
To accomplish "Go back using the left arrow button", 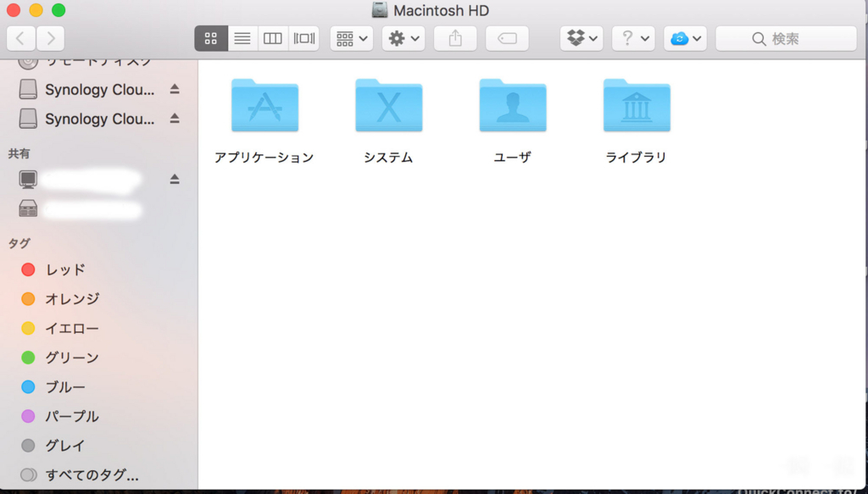I will pyautogui.click(x=21, y=38).
